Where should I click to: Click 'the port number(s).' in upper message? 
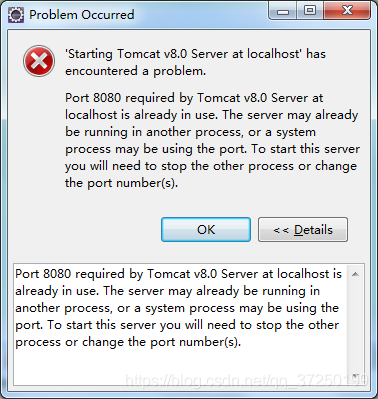click(x=122, y=183)
